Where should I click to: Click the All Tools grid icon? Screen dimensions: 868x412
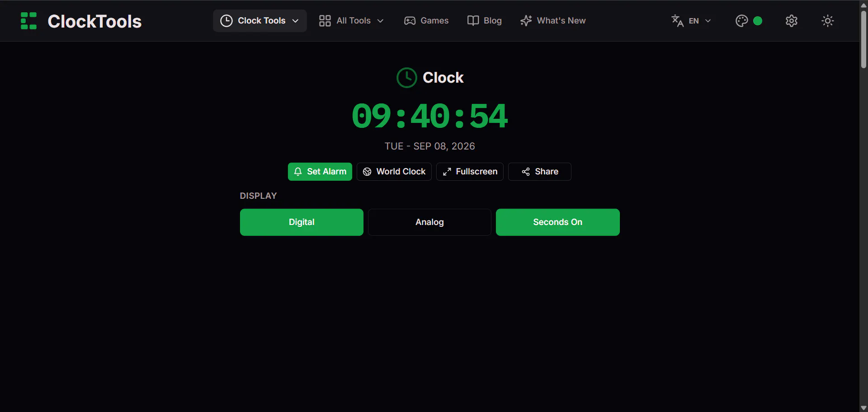pyautogui.click(x=325, y=21)
